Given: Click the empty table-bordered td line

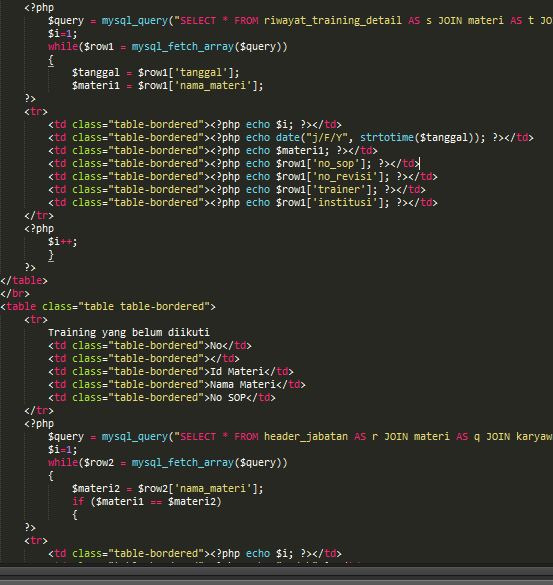Looking at the screenshot, I should coord(144,359).
